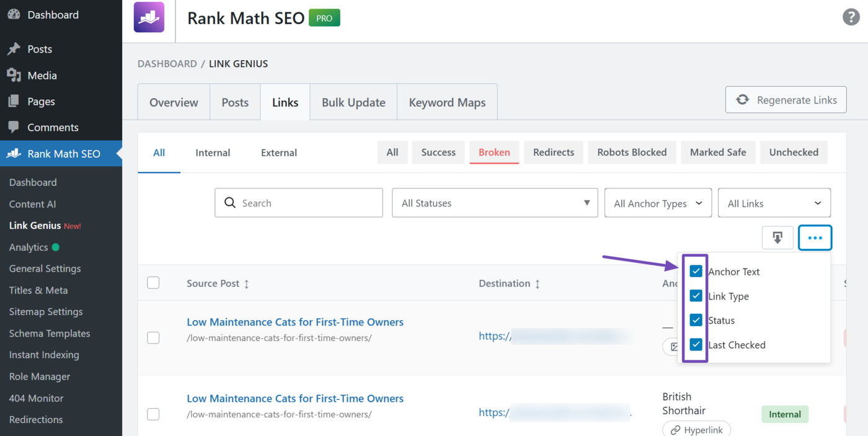868x436 pixels.
Task: Open Content AI in sidebar
Action: pos(32,204)
